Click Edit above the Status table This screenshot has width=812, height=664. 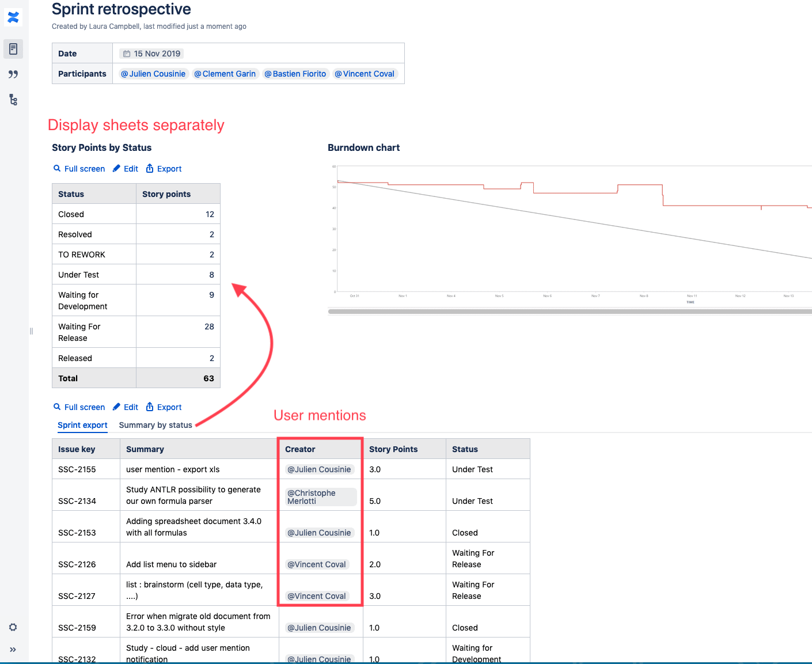coord(126,169)
